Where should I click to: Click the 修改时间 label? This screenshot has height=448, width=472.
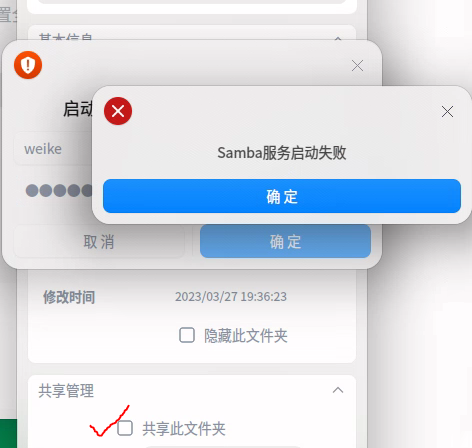click(69, 297)
